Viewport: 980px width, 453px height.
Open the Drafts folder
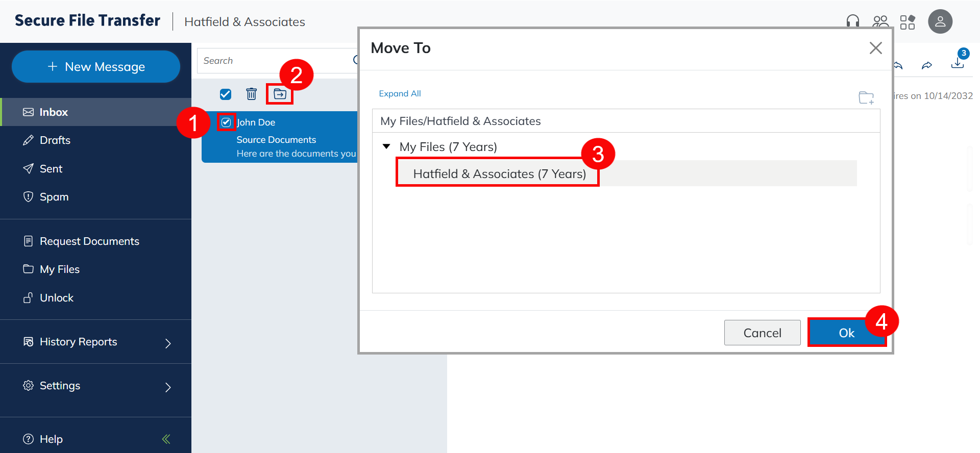[55, 140]
